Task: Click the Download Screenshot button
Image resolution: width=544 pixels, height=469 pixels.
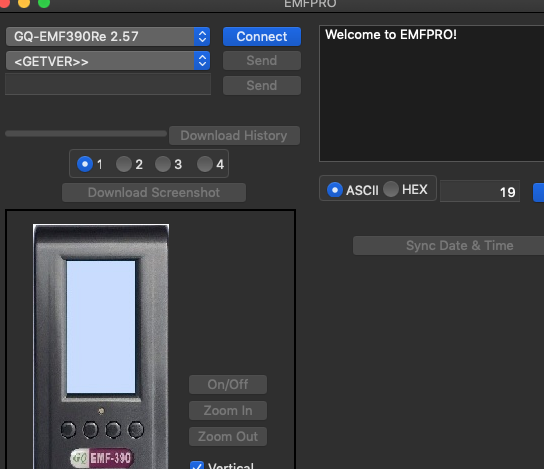Action: coord(154,193)
